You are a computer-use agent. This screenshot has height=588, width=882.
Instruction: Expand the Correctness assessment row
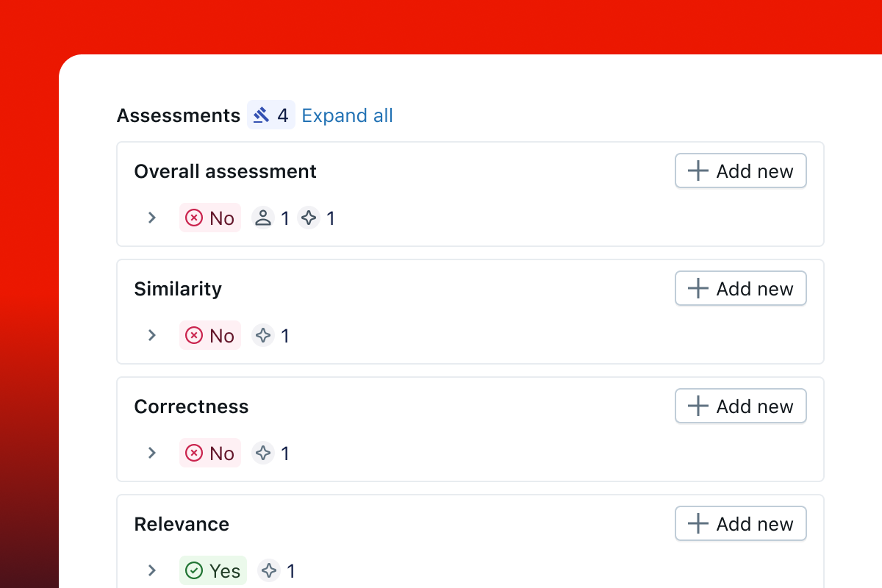tap(151, 453)
